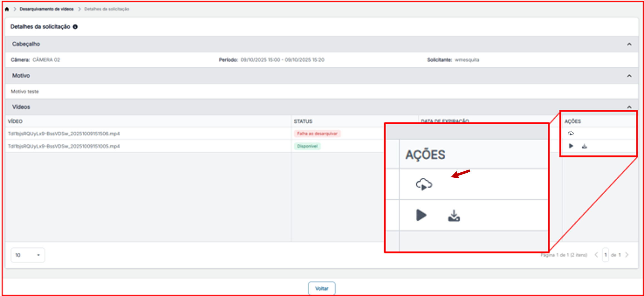
Task: Sort by the VÍDEO column header
Action: point(15,121)
